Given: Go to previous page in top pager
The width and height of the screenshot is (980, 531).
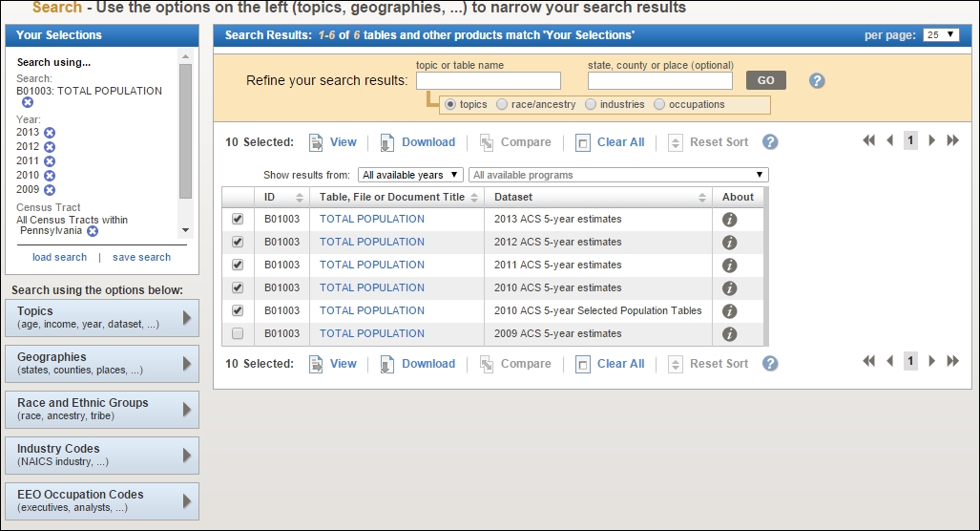Looking at the screenshot, I should click(890, 140).
